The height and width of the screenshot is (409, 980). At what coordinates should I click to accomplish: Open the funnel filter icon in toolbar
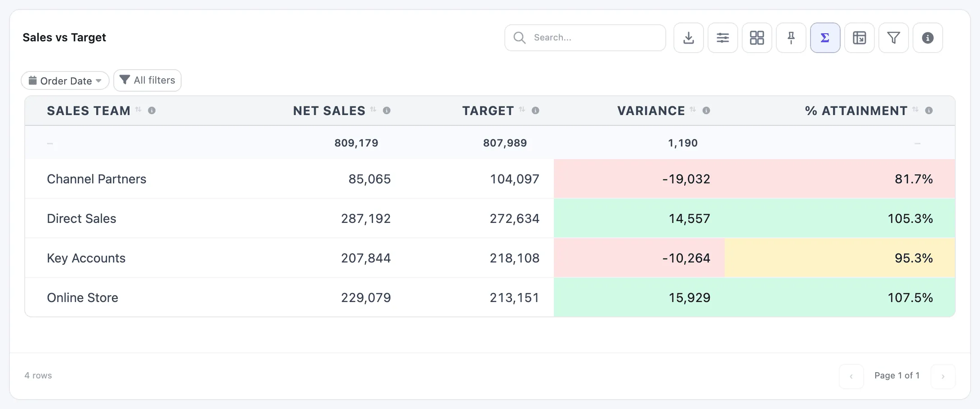click(x=893, y=38)
